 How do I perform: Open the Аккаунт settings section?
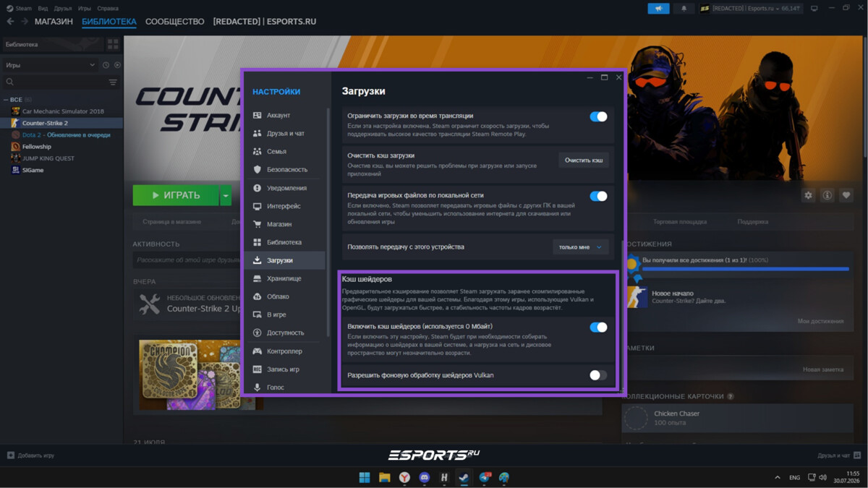coord(285,116)
